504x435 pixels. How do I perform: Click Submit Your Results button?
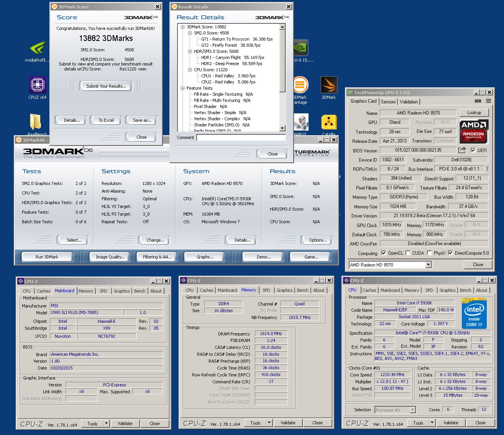106,86
